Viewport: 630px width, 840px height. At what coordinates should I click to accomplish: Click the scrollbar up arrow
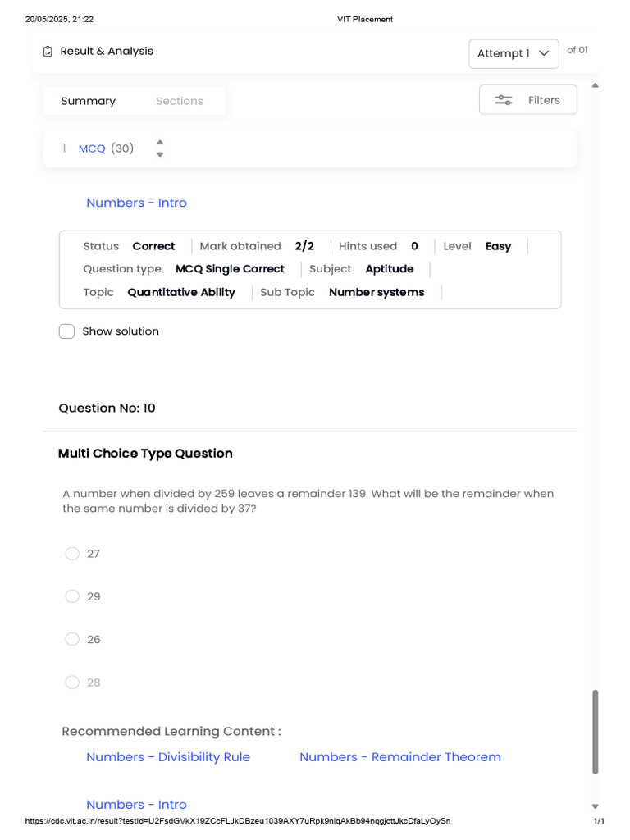595,85
